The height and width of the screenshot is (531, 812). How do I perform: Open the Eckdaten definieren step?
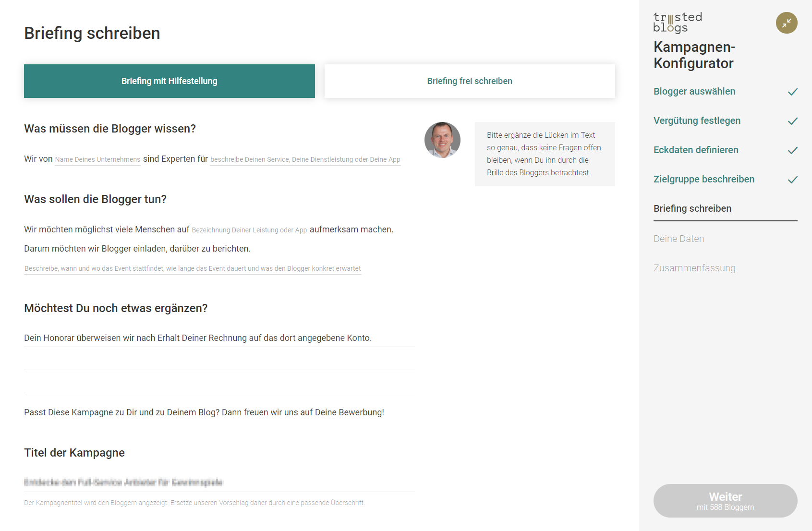point(696,150)
